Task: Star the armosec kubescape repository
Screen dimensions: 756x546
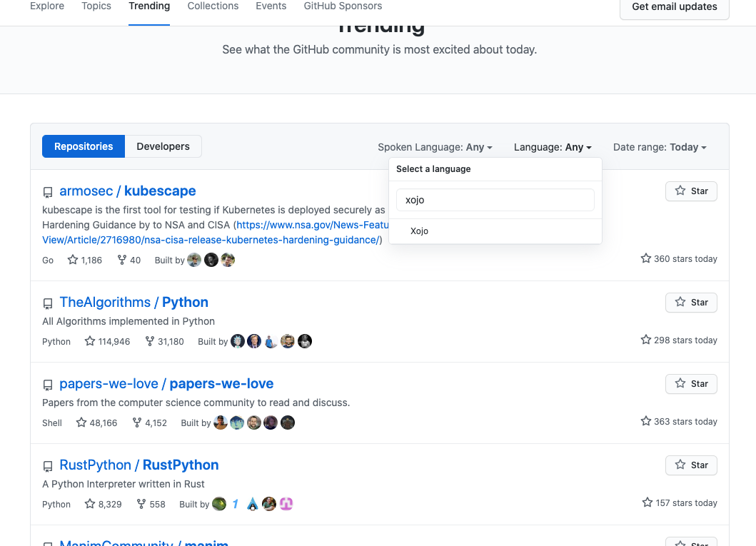Action: (691, 191)
